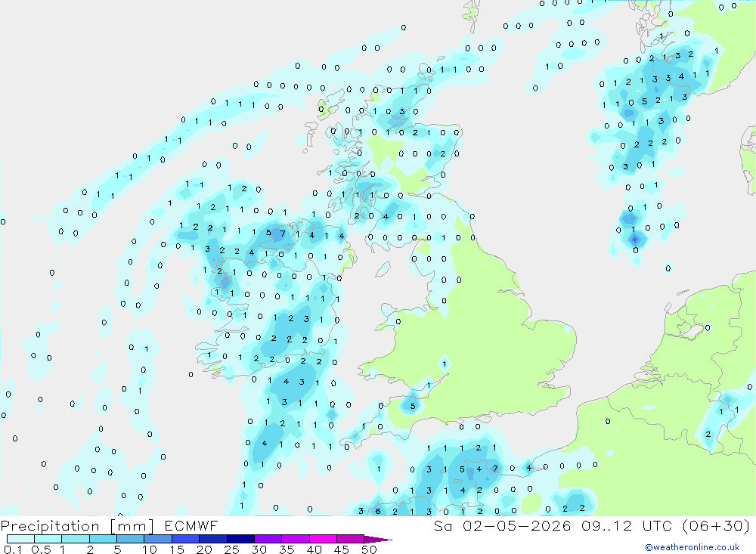Viewport: 756px width, 554px height.
Task: Click the '0.1' legend scale label
Action: 13,549
